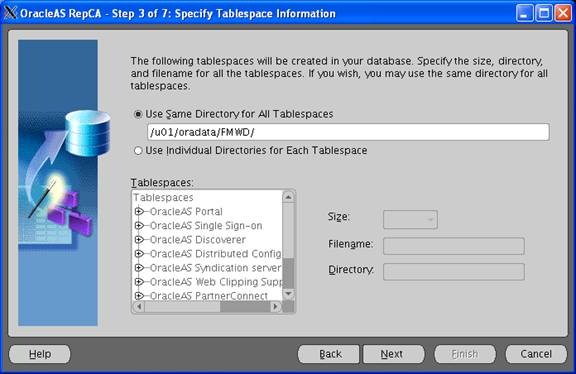This screenshot has width=576, height=374.
Task: Expand the OracleAS Single Sign-on node
Action: pos(139,225)
